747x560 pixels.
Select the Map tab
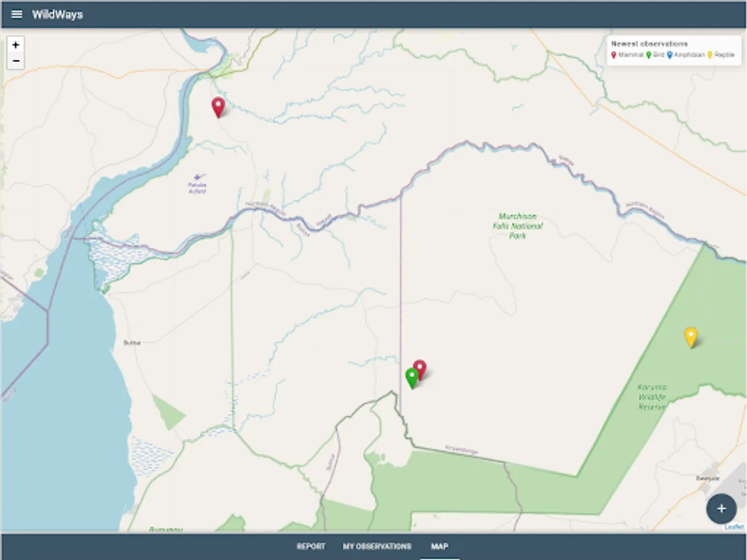point(439,546)
